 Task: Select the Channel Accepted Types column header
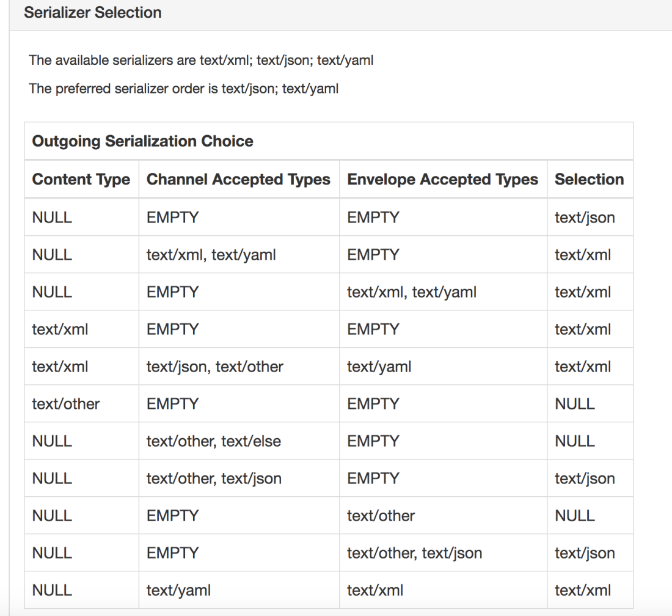point(238,179)
